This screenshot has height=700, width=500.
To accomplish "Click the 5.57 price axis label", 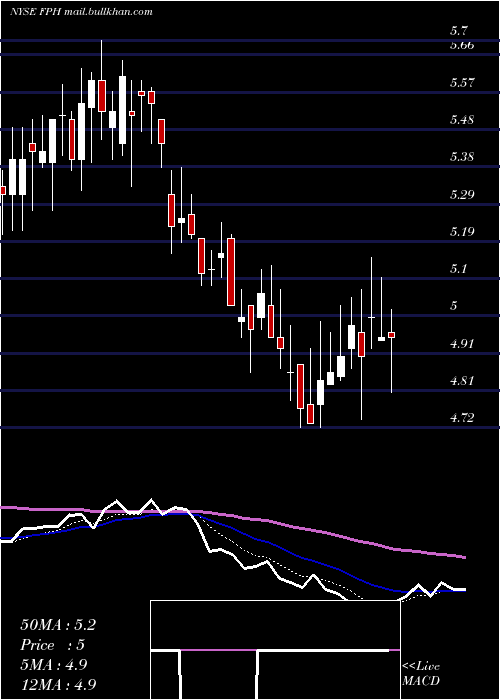I will click(x=462, y=83).
